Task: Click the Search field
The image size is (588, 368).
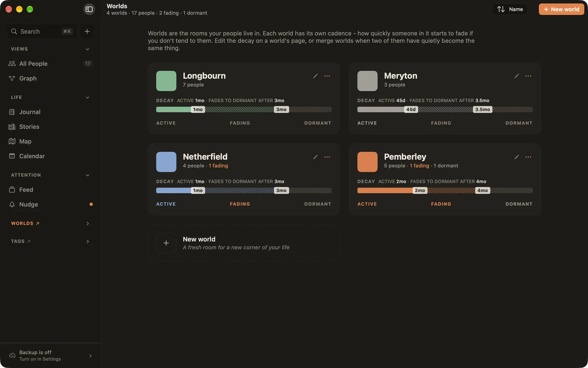Action: (42, 31)
